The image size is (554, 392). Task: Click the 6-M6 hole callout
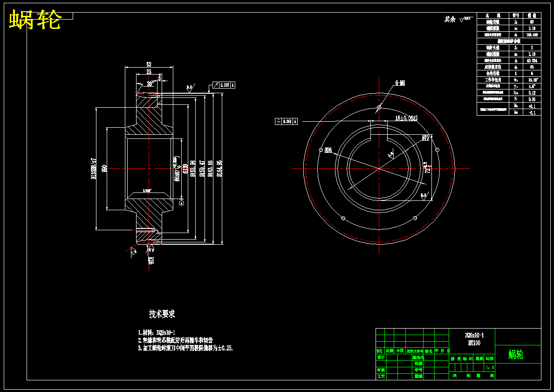click(x=400, y=83)
